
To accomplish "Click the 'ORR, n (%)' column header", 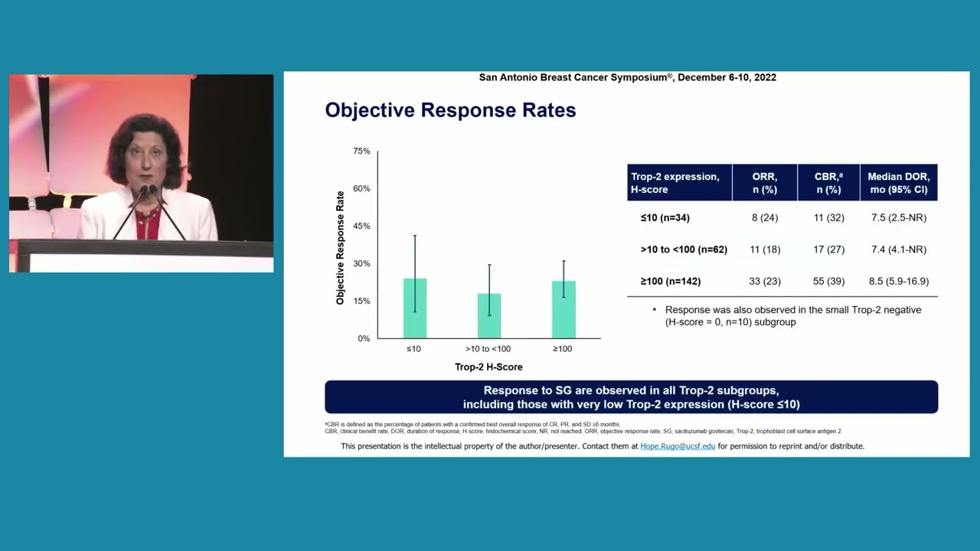I will pyautogui.click(x=765, y=183).
